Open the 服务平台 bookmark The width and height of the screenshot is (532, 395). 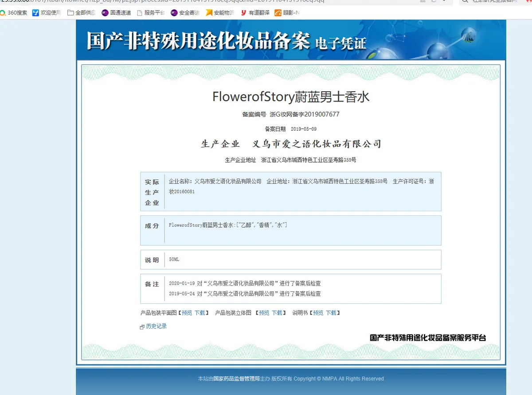(x=151, y=13)
